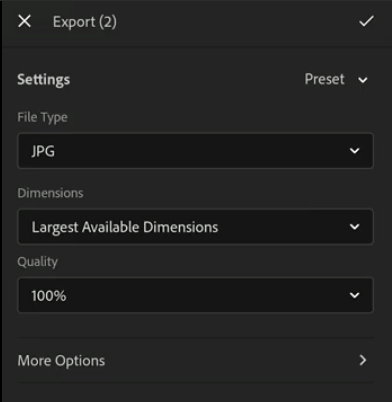The image size is (392, 402).
Task: Open the File Type JPG dropdown
Action: 195,151
